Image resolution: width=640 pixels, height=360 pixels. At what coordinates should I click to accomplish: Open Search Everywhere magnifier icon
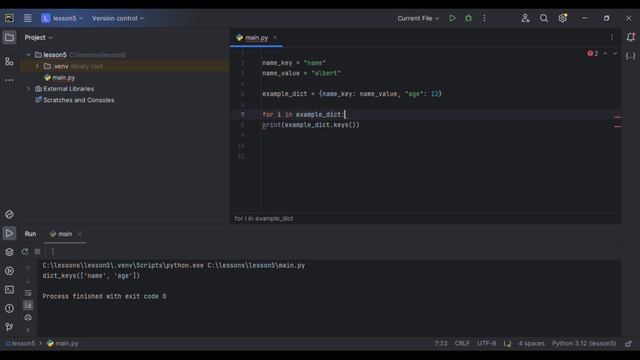click(544, 18)
